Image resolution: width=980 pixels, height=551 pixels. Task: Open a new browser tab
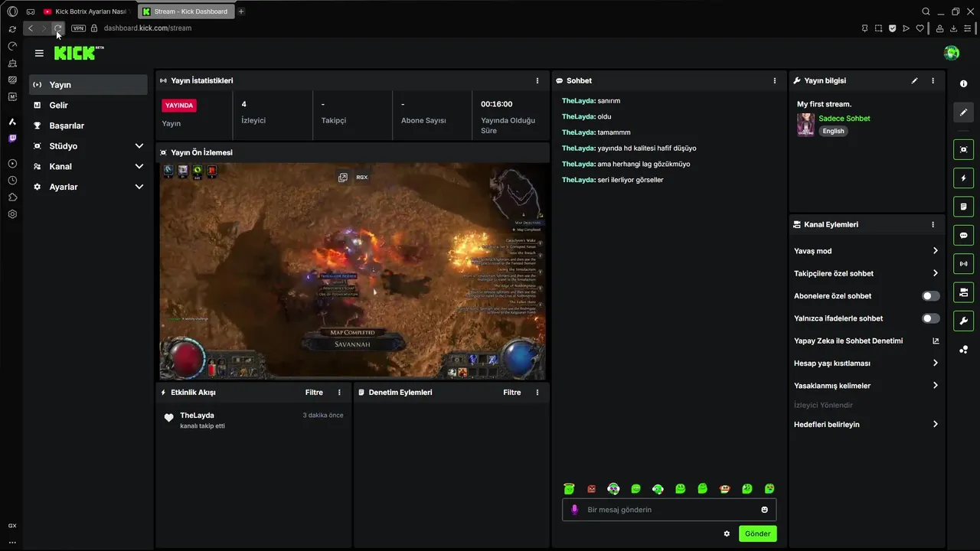point(241,11)
